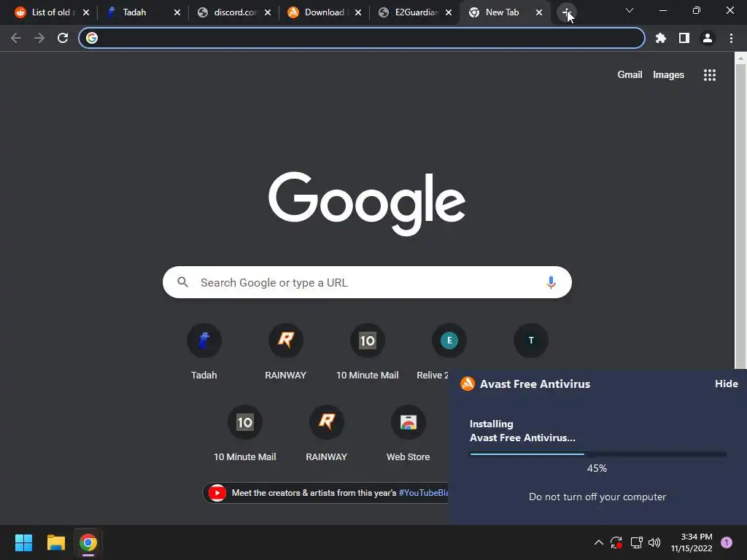This screenshot has height=560, width=747.
Task: Focus the Google search box
Action: (367, 282)
